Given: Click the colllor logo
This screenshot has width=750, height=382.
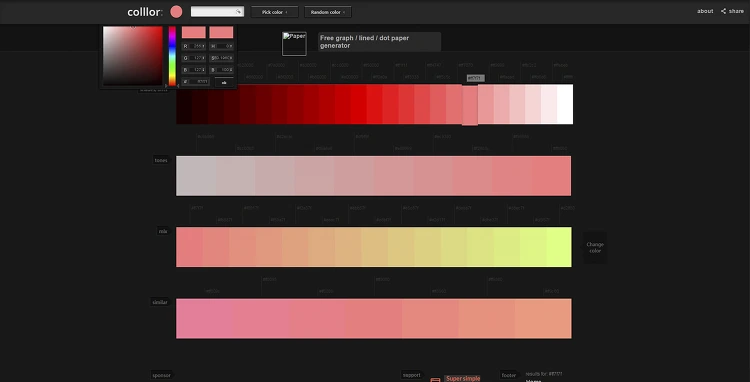Looking at the screenshot, I should coord(145,12).
